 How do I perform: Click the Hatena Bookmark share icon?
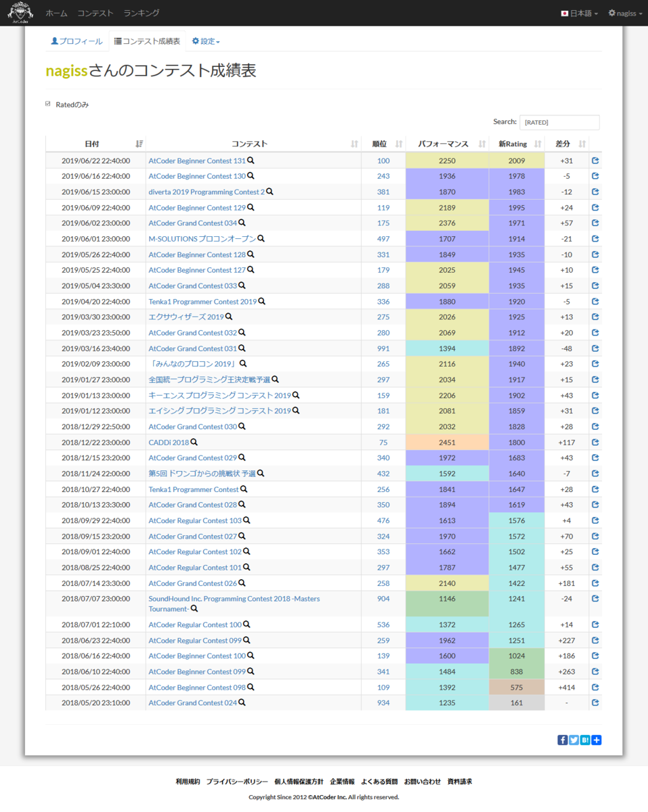tap(585, 740)
